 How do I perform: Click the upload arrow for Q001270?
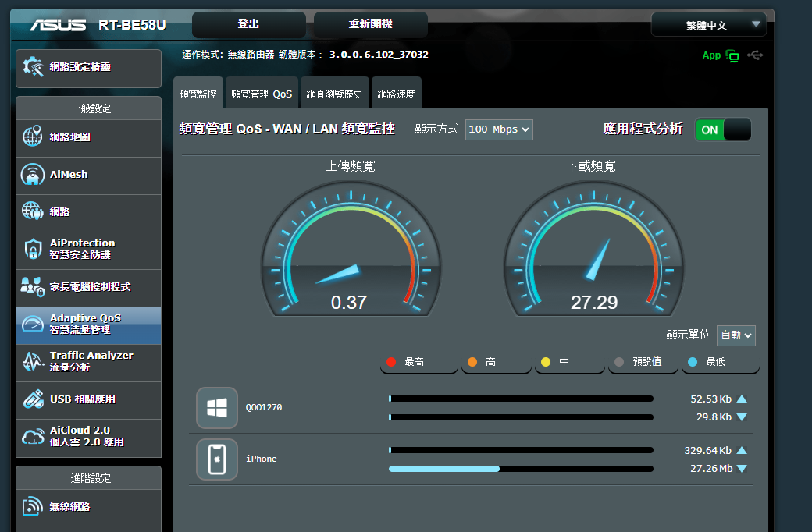[742, 399]
